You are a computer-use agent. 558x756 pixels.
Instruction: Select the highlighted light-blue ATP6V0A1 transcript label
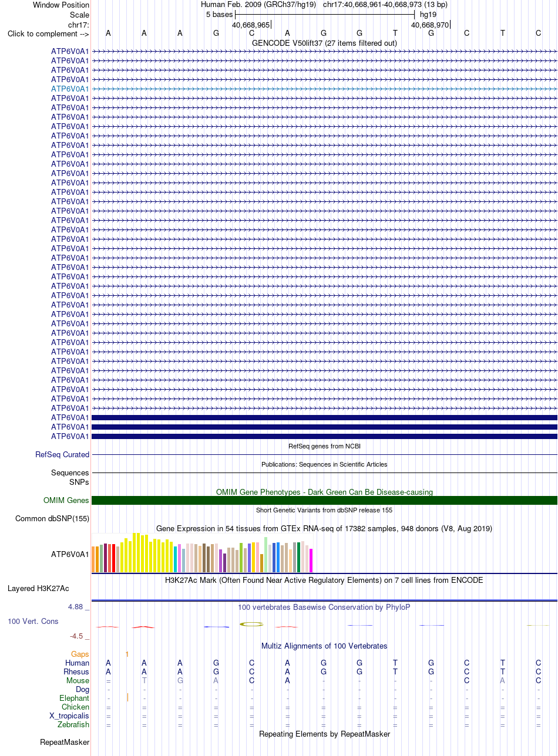tap(70, 89)
